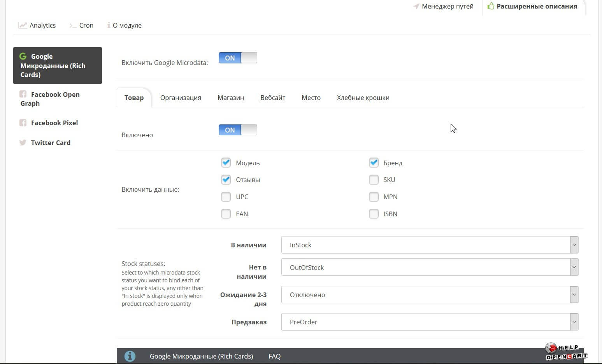Click the thumbs-up Расширенные описания icon
The width and height of the screenshot is (602, 364).
(491, 6)
